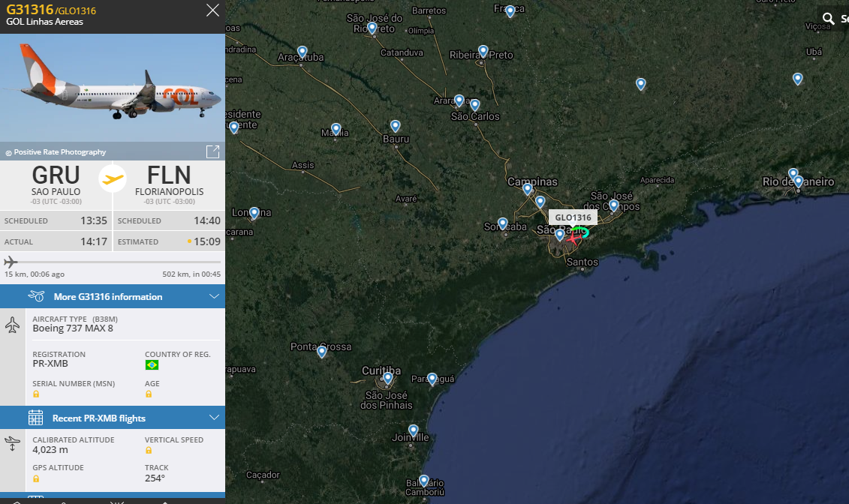Close the G31316 flight details panel
Screen dimensions: 849x504
point(212,10)
